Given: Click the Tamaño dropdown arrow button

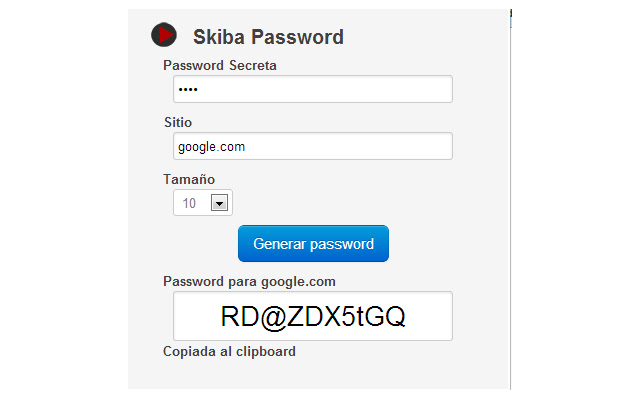Looking at the screenshot, I should click(220, 203).
